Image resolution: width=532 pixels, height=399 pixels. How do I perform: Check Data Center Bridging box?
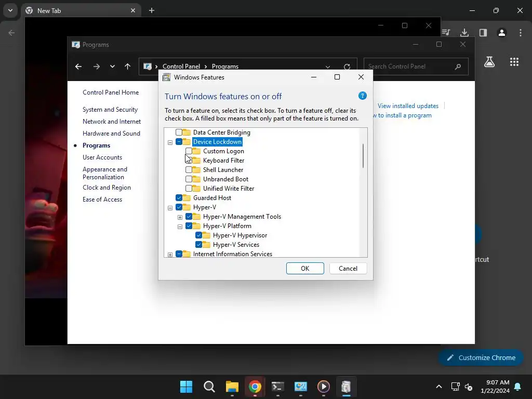coord(179,132)
